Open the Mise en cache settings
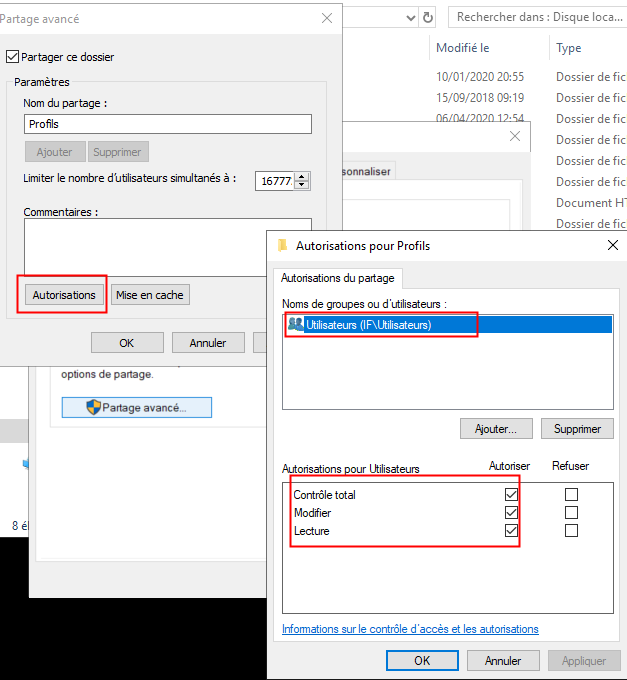The image size is (627, 680). tap(150, 295)
